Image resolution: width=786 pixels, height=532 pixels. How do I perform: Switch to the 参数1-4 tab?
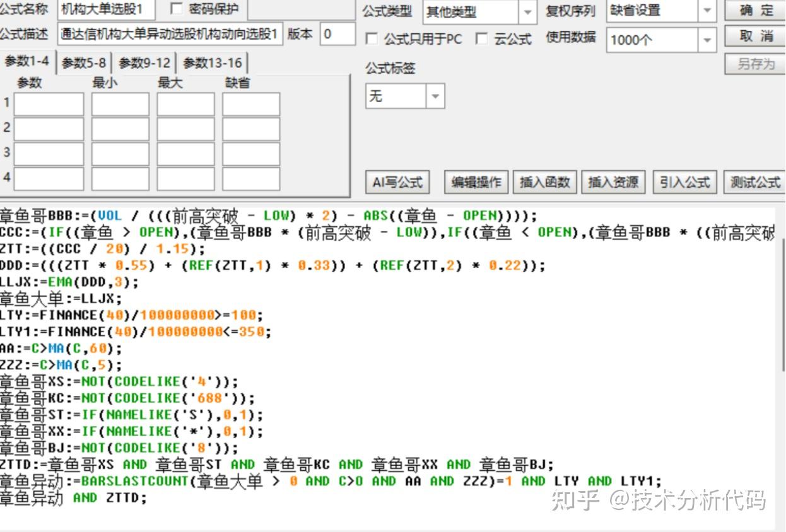27,62
